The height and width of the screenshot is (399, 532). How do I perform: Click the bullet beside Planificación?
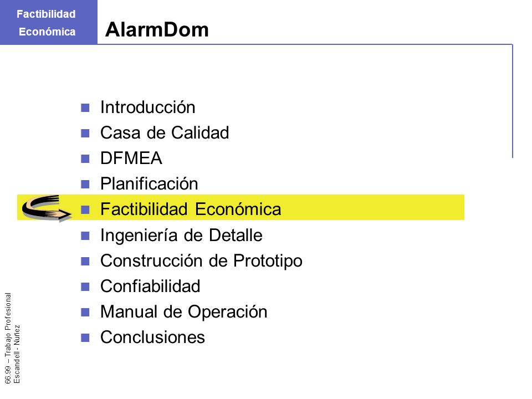pyautogui.click(x=85, y=184)
